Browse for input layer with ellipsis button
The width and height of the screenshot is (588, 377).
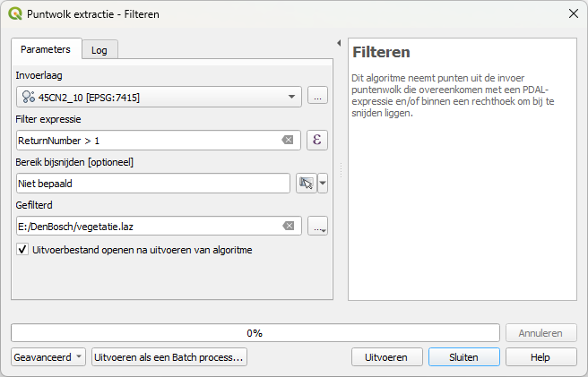coord(316,96)
